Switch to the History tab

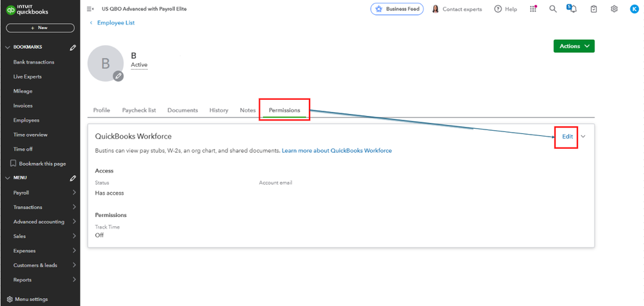coord(219,110)
